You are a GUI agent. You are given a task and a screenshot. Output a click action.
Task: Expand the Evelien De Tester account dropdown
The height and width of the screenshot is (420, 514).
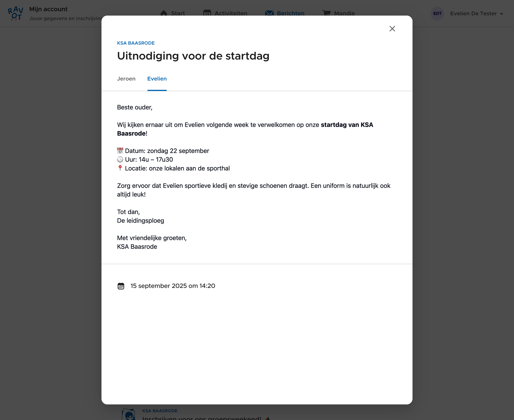tap(476, 14)
